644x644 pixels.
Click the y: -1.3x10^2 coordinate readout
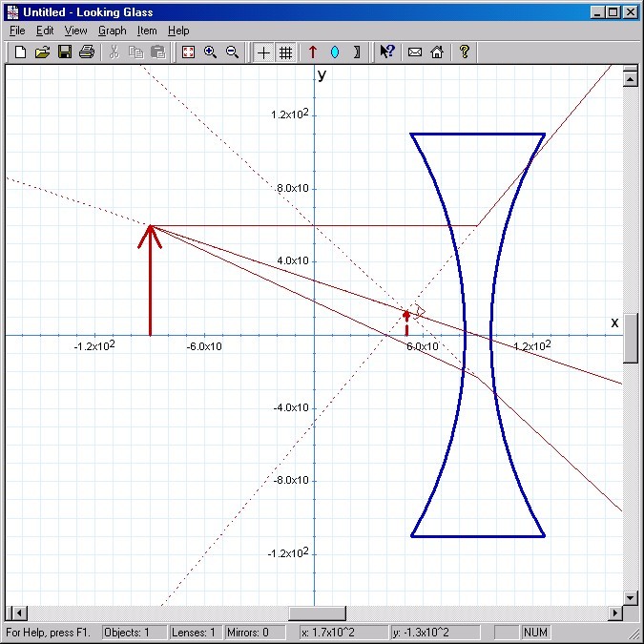(x=436, y=633)
